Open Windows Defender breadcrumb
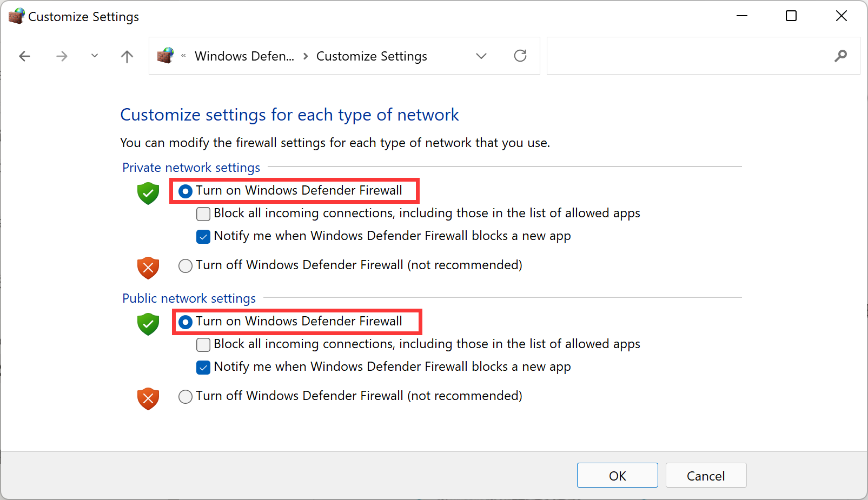This screenshot has height=500, width=868. pos(244,56)
